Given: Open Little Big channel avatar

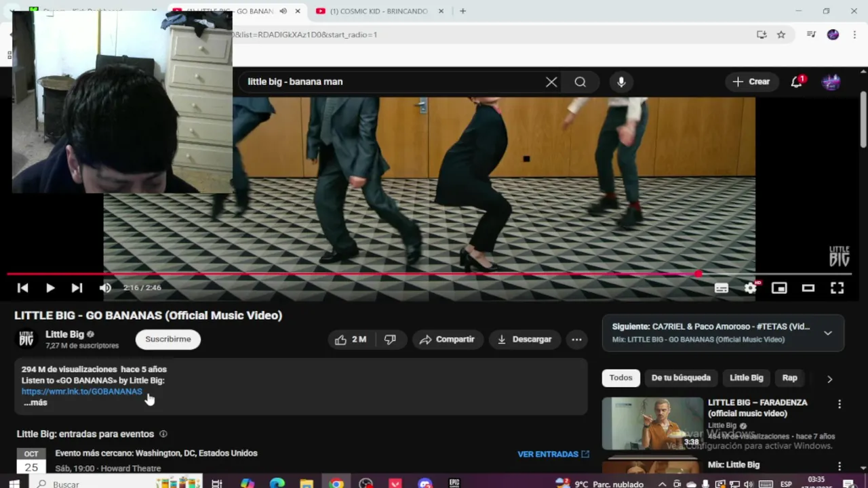Looking at the screenshot, I should click(x=26, y=340).
